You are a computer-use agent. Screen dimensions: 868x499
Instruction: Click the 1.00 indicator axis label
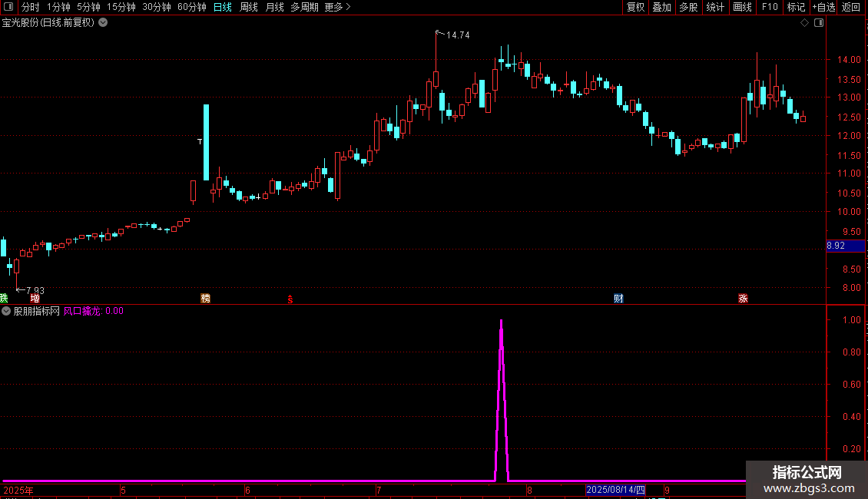click(x=851, y=320)
